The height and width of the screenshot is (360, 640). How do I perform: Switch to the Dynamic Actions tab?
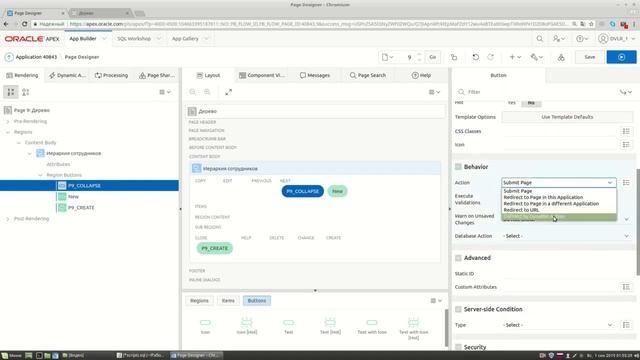[67, 76]
